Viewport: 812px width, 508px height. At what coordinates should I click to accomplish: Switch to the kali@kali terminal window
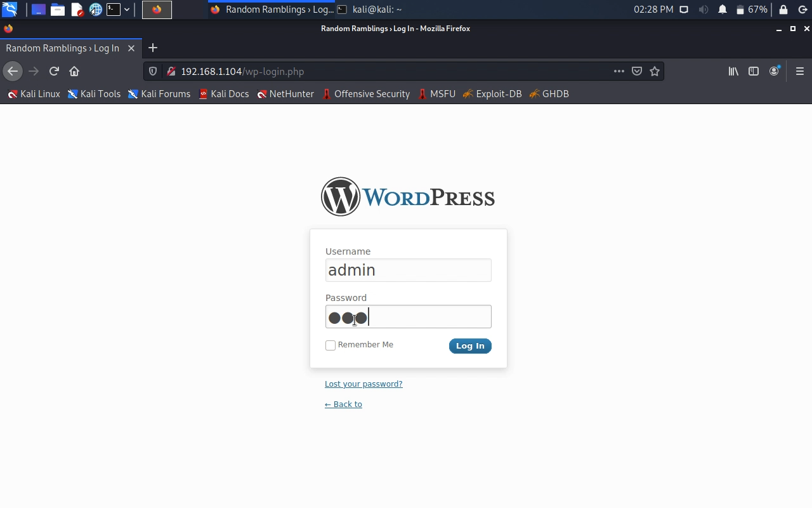(x=370, y=10)
